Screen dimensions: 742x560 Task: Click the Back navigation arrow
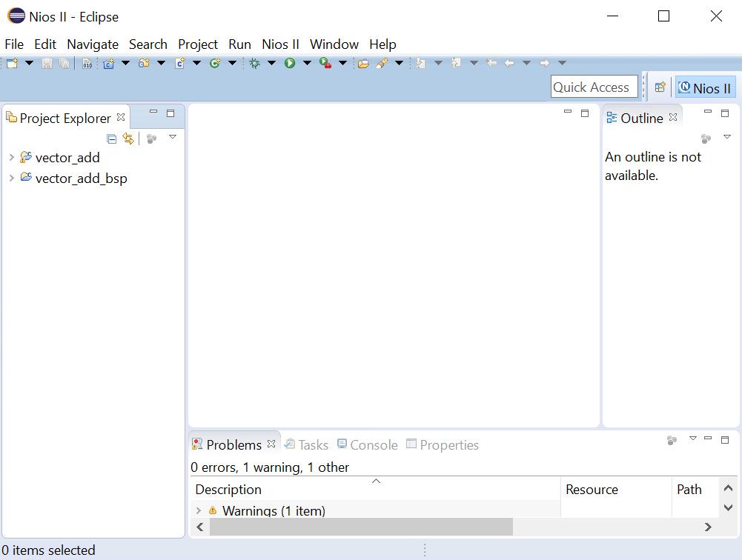pyautogui.click(x=509, y=63)
